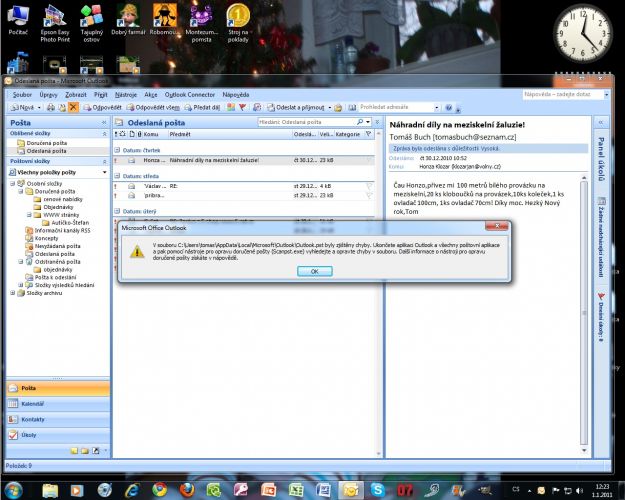Screen dimensions: 625x500
Task: Click the address book icon in toolbar
Action: click(x=352, y=107)
